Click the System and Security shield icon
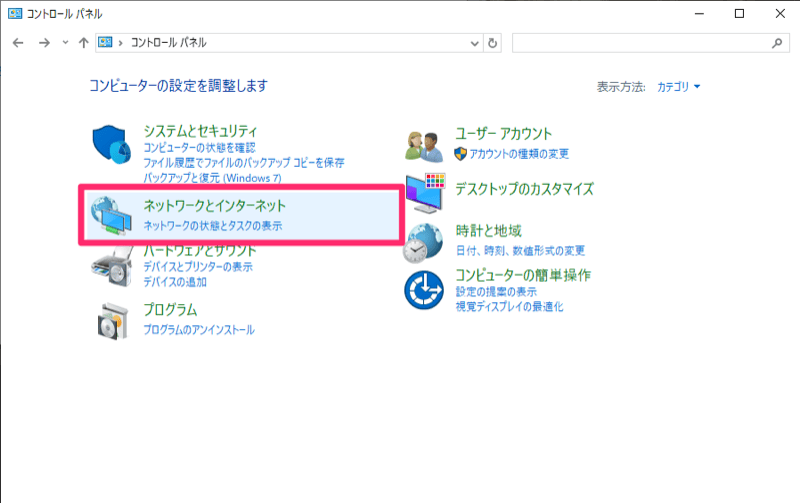800x503 pixels. (112, 147)
